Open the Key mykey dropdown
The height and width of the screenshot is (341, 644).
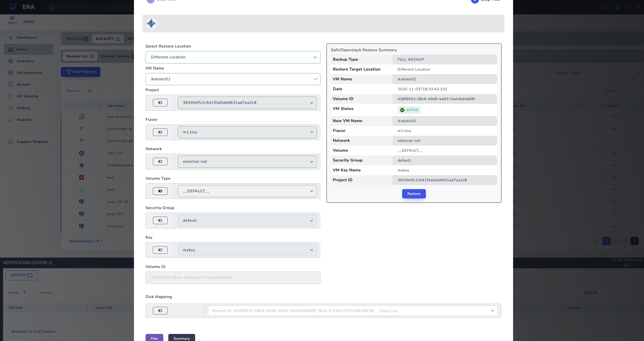247,250
